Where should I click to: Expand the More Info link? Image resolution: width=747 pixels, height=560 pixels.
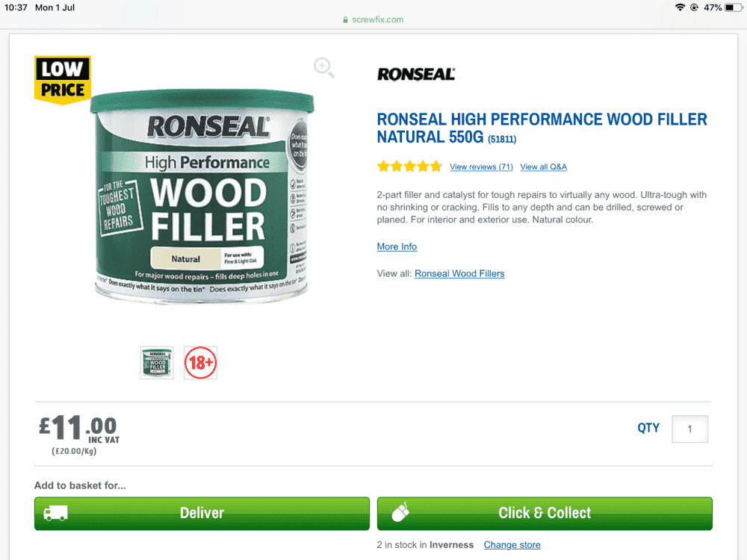coord(397,246)
